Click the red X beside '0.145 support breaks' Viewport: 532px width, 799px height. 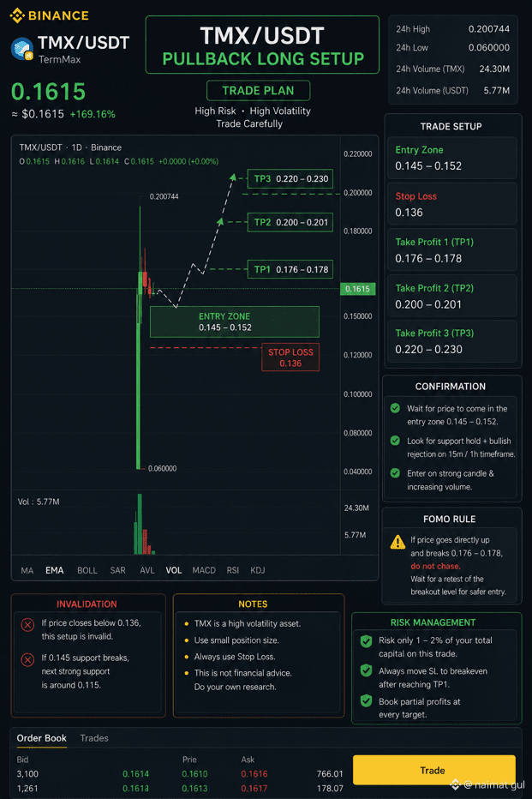tap(27, 659)
